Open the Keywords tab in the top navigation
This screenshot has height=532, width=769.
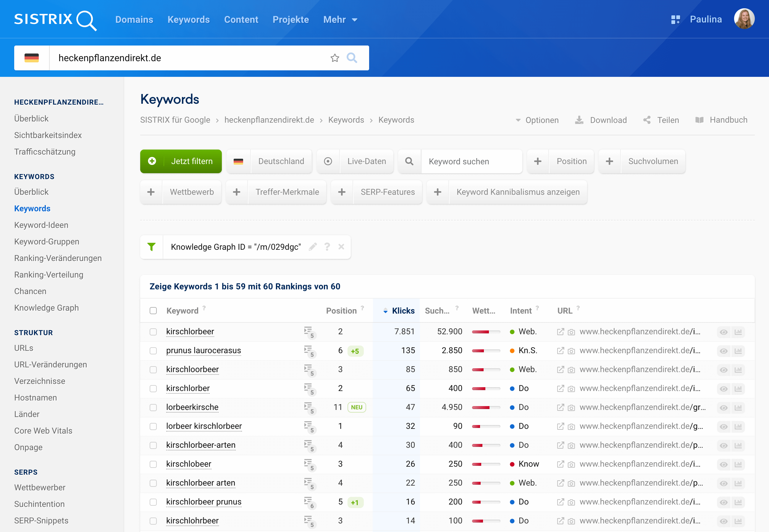click(188, 20)
